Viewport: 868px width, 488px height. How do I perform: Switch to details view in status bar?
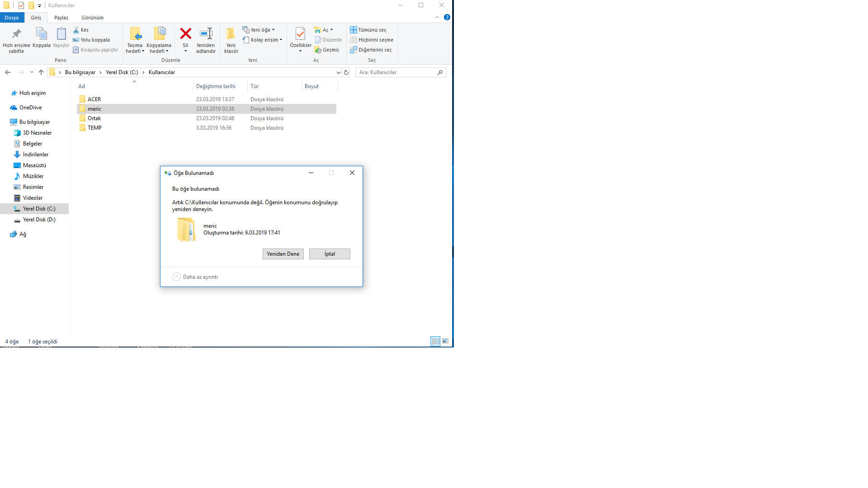click(435, 341)
